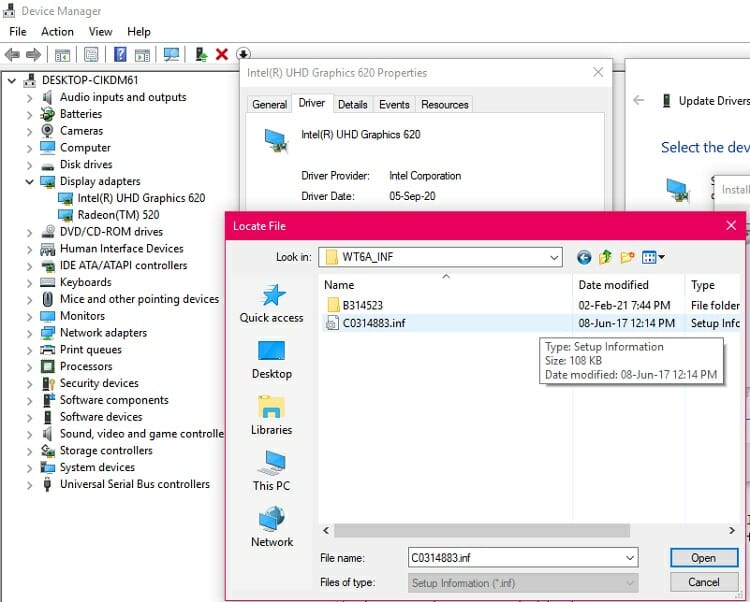The image size is (750, 602).
Task: Switch to the Events tab
Action: coord(394,104)
